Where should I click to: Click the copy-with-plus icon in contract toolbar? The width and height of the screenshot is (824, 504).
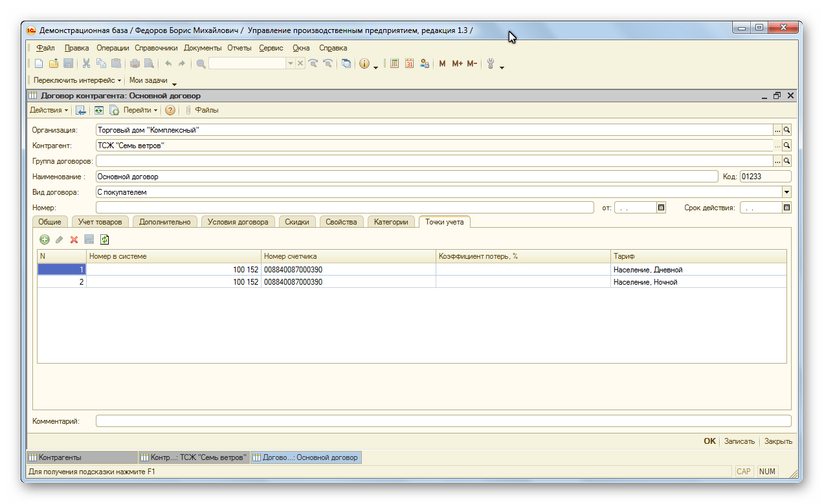coord(114,110)
